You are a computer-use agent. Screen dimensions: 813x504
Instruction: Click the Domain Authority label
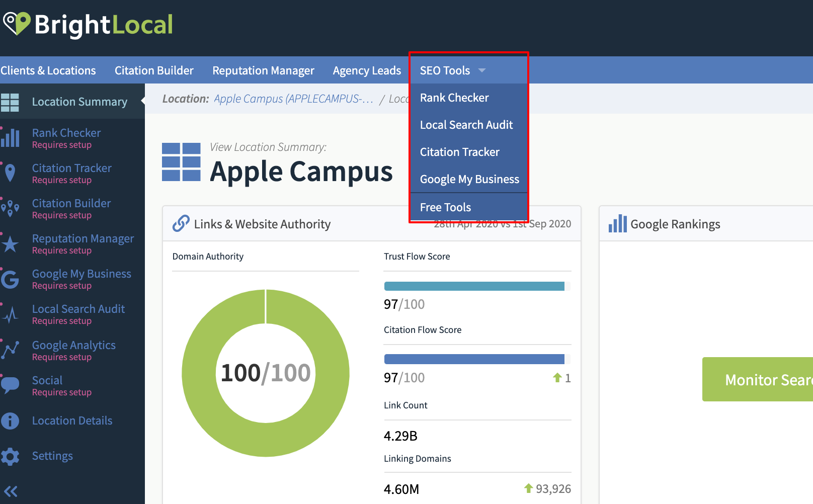click(x=208, y=256)
